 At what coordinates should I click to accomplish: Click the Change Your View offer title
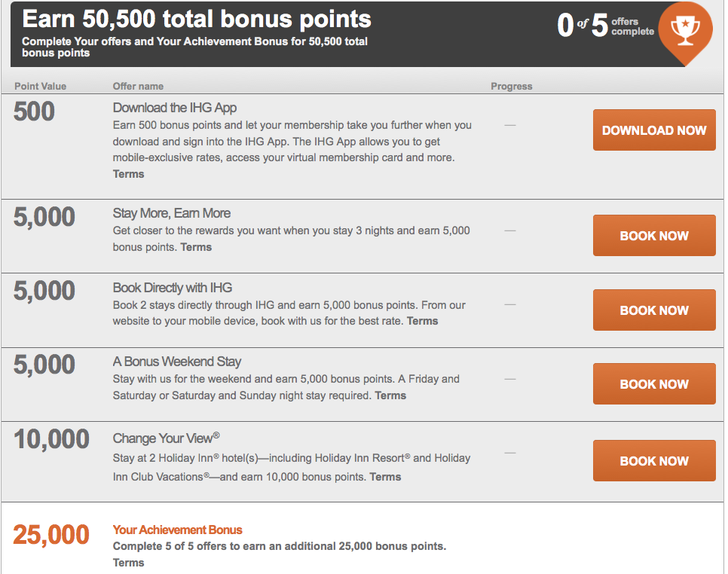pyautogui.click(x=167, y=438)
